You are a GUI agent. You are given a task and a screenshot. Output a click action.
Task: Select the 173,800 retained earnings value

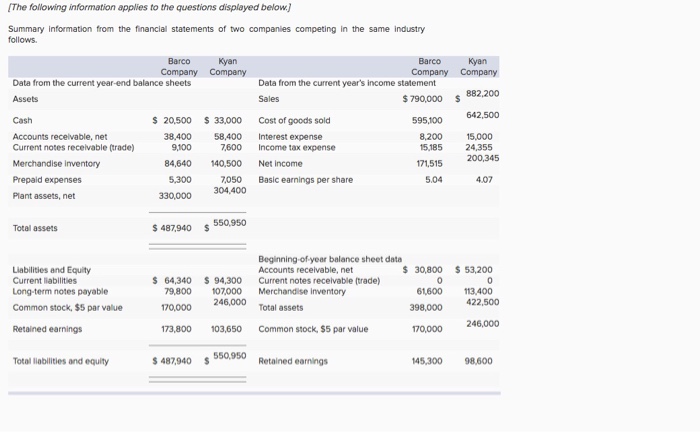176,329
